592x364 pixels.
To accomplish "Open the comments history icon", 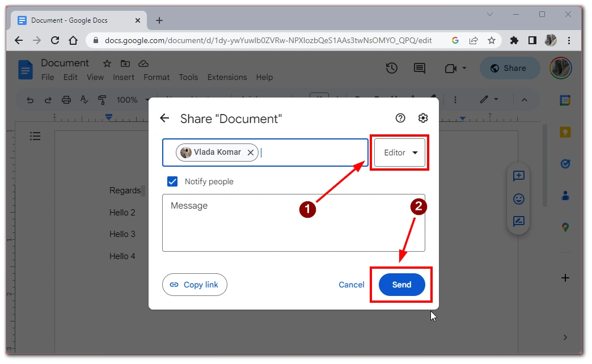I will click(x=420, y=68).
